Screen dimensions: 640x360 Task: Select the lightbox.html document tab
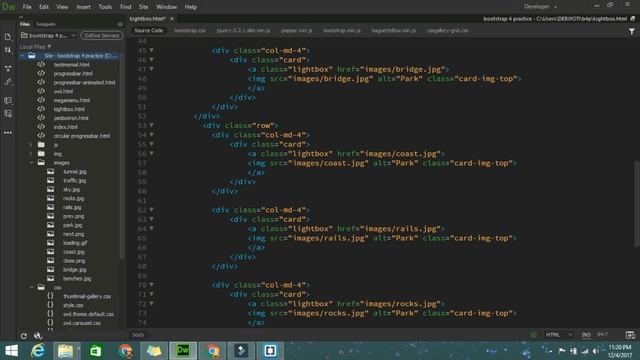(148, 19)
